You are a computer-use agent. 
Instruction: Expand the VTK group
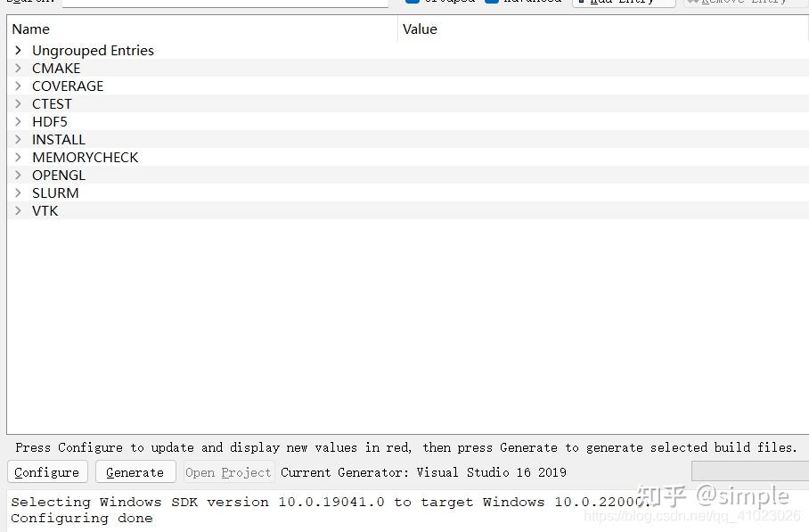pos(18,210)
